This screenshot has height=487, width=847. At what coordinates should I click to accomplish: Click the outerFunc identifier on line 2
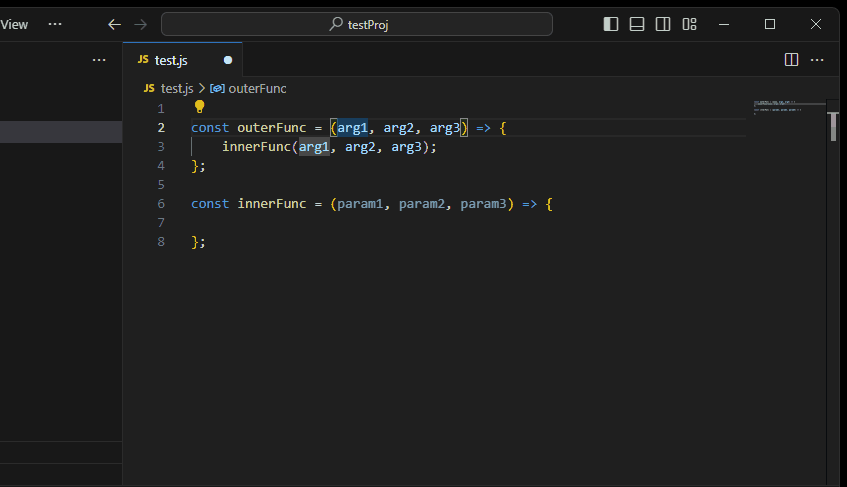[x=272, y=128]
